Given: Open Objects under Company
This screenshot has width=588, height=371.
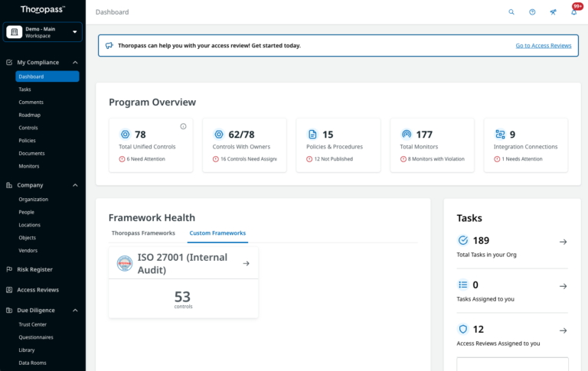Looking at the screenshot, I should (28, 238).
